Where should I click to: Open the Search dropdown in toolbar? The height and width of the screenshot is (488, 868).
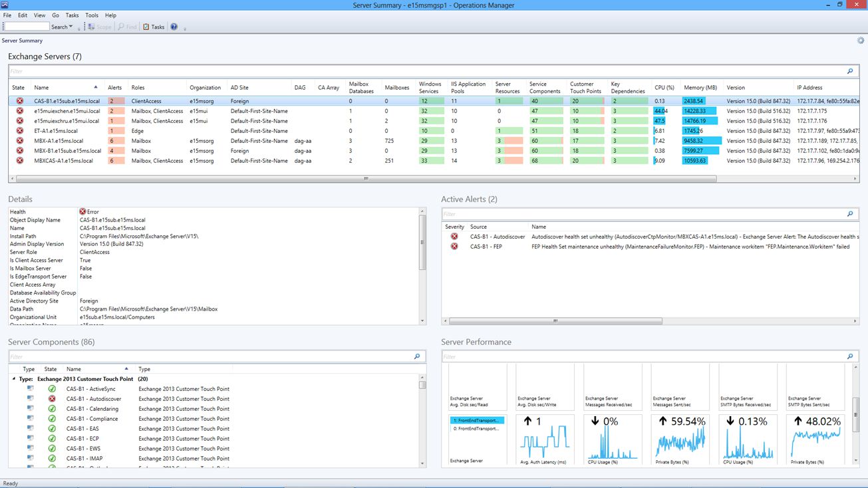point(62,27)
